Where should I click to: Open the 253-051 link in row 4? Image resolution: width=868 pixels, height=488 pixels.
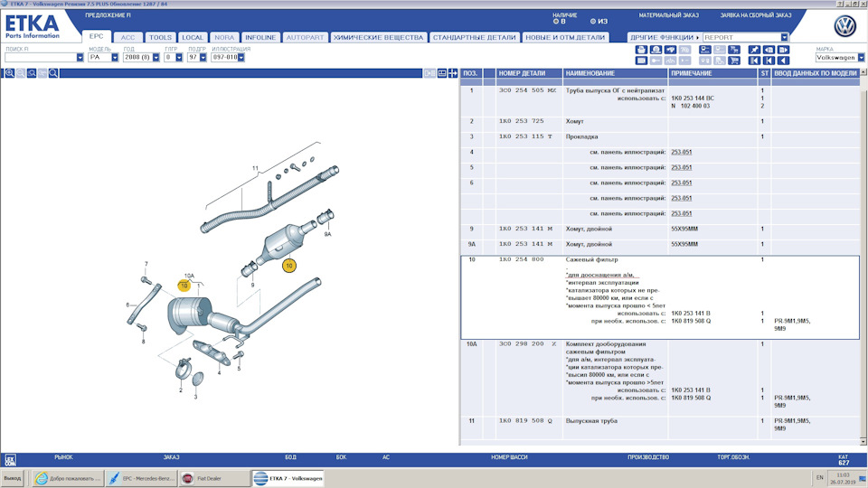[682, 152]
